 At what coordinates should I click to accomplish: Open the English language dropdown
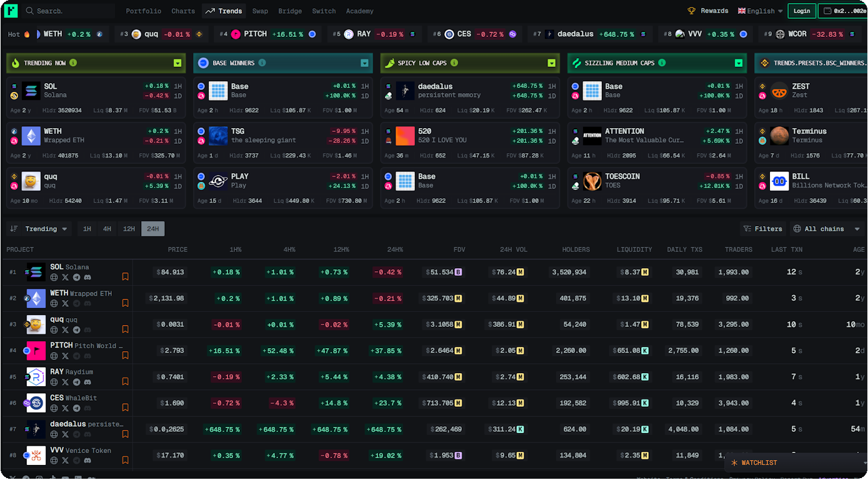(761, 11)
